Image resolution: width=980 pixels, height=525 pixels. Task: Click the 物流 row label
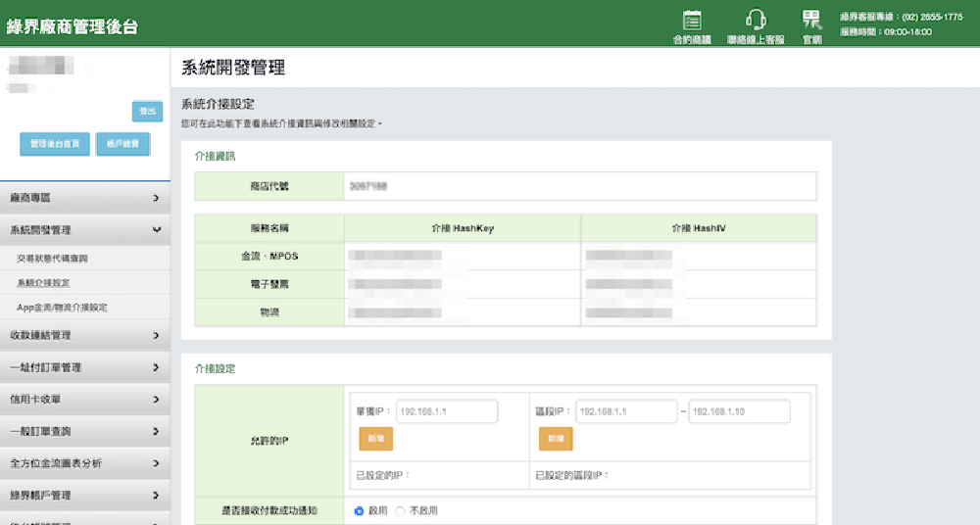coord(269,312)
